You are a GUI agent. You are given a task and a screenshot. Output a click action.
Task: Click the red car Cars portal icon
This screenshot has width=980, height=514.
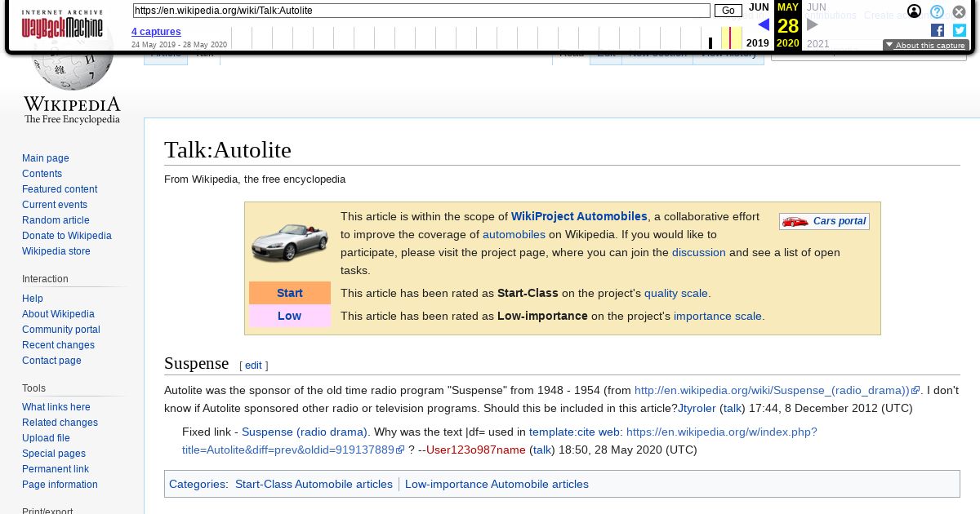pyautogui.click(x=795, y=221)
